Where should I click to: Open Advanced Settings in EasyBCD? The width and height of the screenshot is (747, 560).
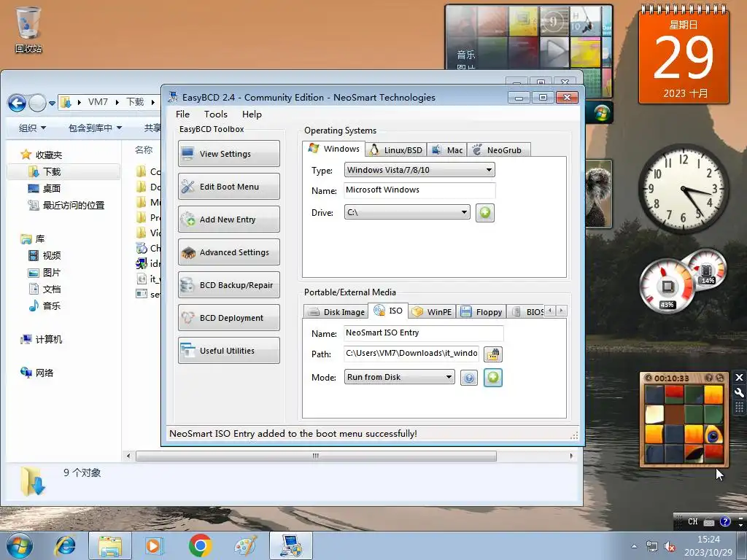pos(228,252)
